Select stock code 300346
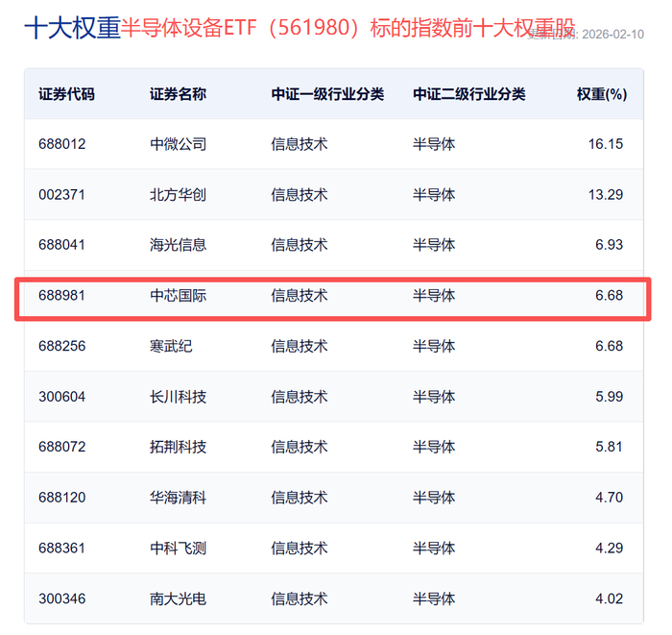The height and width of the screenshot is (635, 672). click(62, 598)
